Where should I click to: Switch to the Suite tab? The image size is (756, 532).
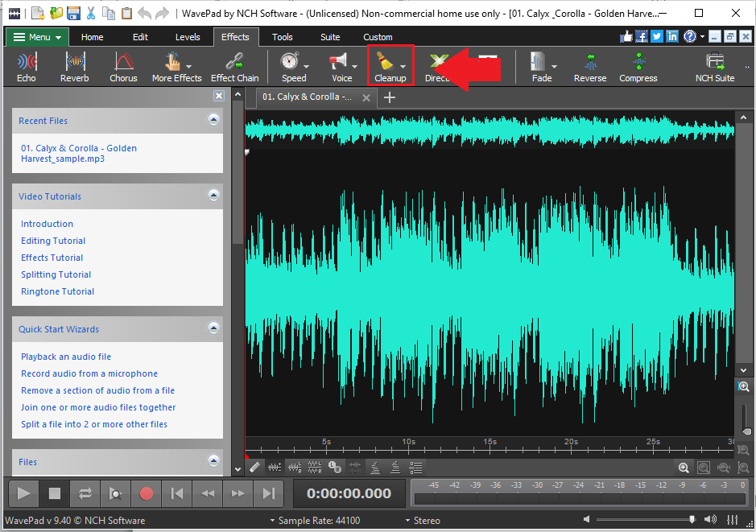coord(330,37)
